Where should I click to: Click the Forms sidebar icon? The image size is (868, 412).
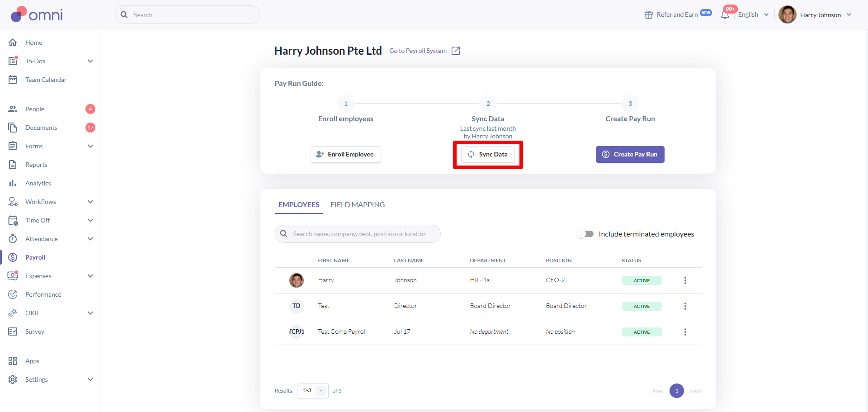point(13,146)
